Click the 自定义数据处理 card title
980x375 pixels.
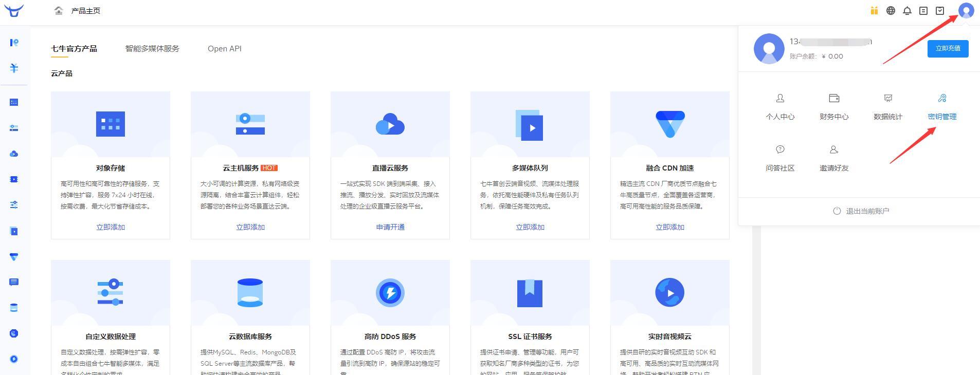coord(111,336)
